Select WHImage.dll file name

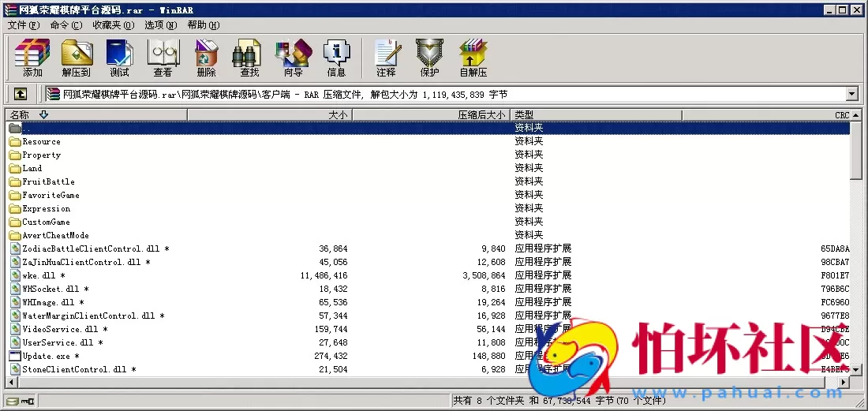click(53, 303)
